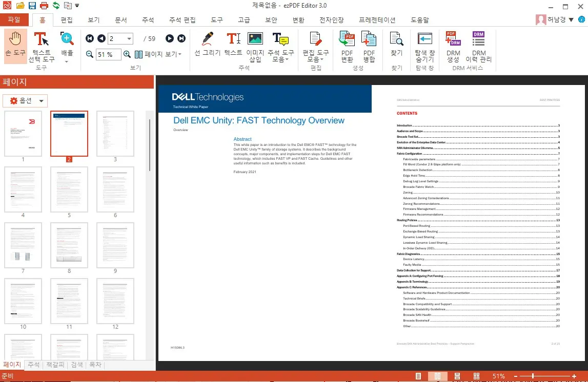Expand the quick access toolbar customize arrow
The width and height of the screenshot is (588, 382).
tap(77, 6)
